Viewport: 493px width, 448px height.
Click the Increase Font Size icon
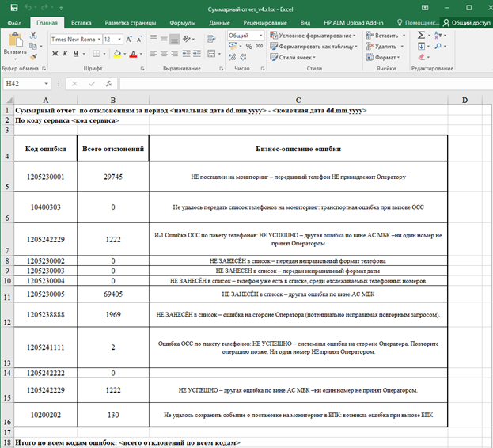131,38
